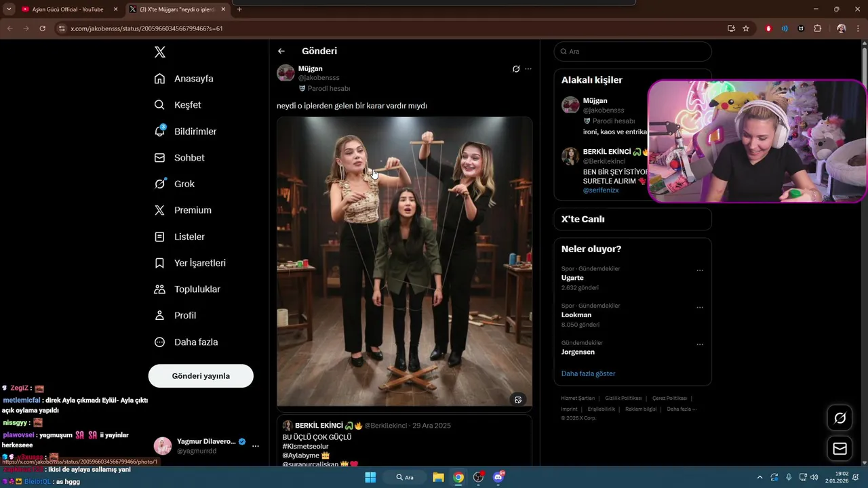Open Sohbet messages
The height and width of the screenshot is (488, 868).
(179, 157)
